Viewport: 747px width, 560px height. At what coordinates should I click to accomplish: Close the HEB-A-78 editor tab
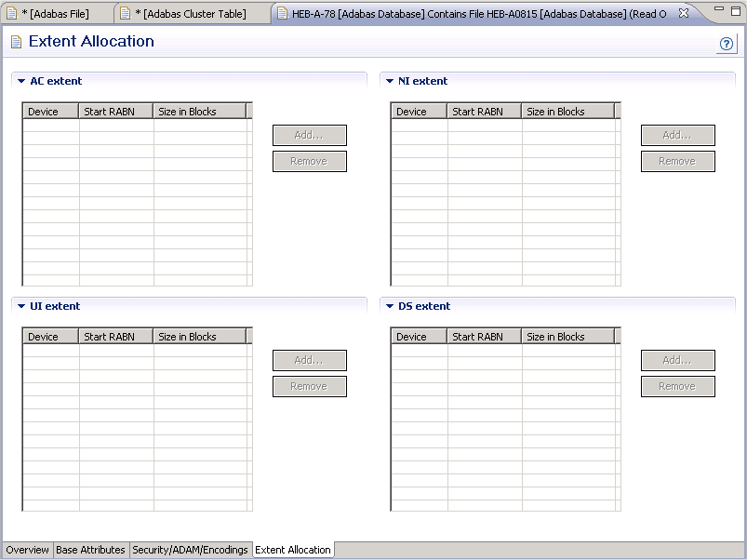point(684,14)
